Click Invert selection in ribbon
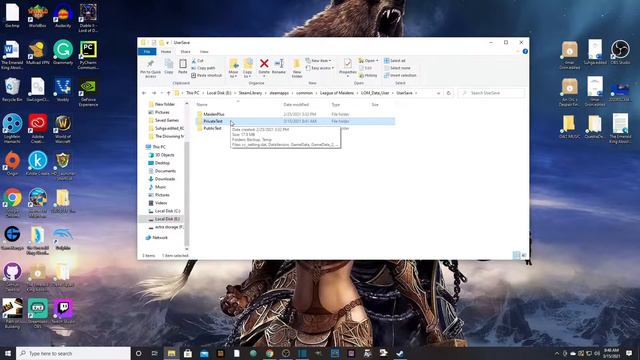Image resolution: width=640 pixels, height=360 pixels. tap(400, 75)
